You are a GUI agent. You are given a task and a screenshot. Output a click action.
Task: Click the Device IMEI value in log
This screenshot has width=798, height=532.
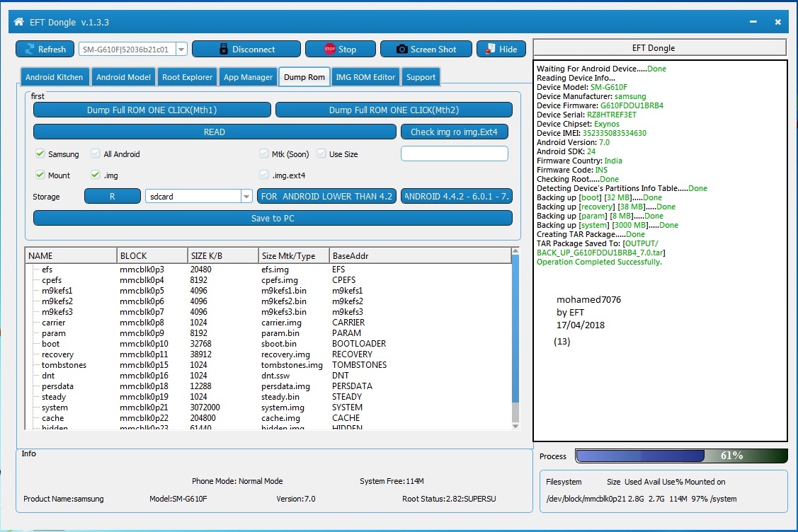pyautogui.click(x=615, y=133)
